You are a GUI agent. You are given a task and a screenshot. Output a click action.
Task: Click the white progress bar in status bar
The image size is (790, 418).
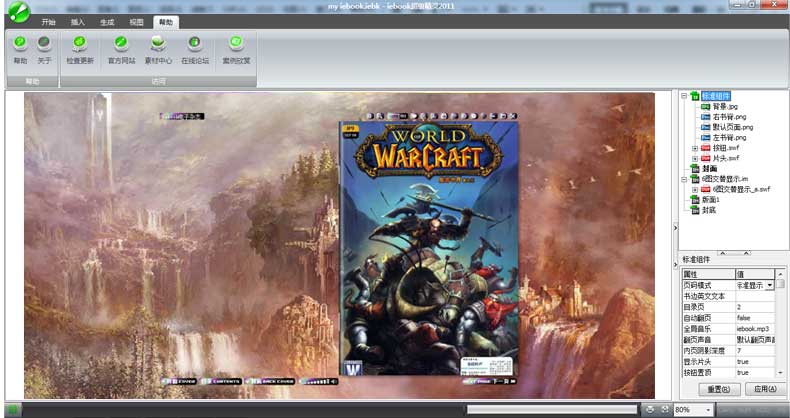point(552,410)
